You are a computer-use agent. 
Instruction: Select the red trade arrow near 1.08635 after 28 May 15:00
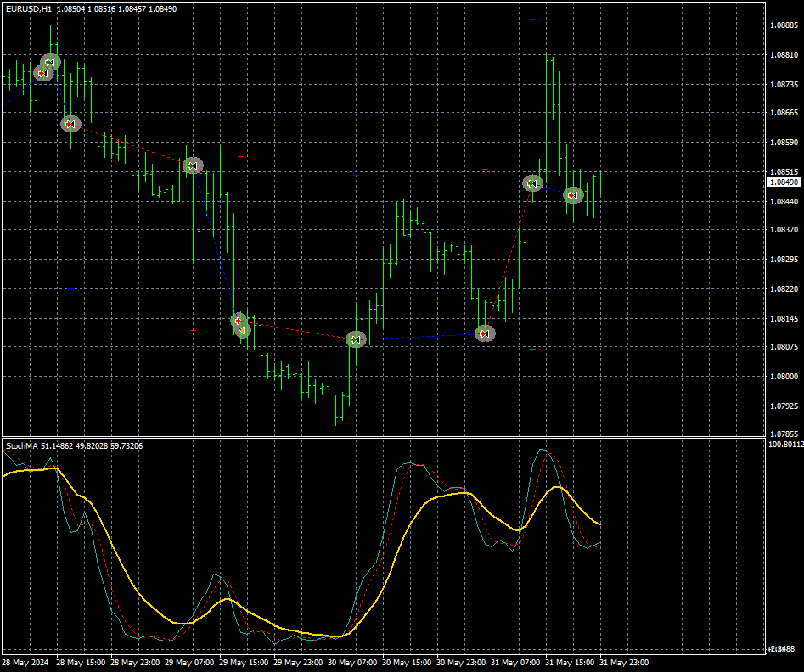click(70, 124)
